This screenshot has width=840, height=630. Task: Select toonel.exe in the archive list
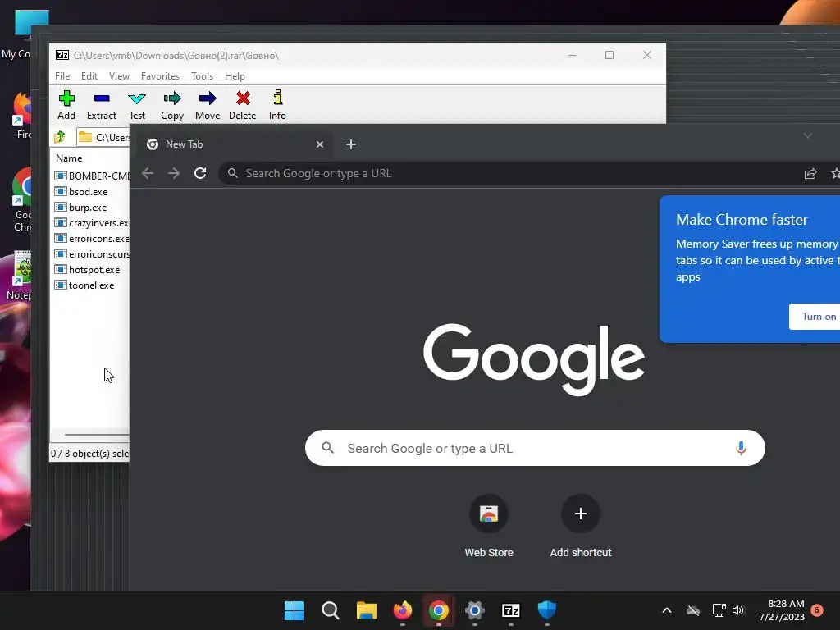click(x=84, y=285)
